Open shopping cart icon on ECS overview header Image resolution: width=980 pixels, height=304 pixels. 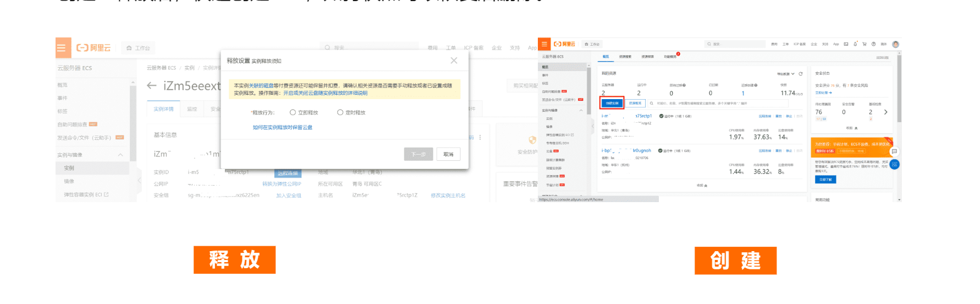pyautogui.click(x=865, y=44)
